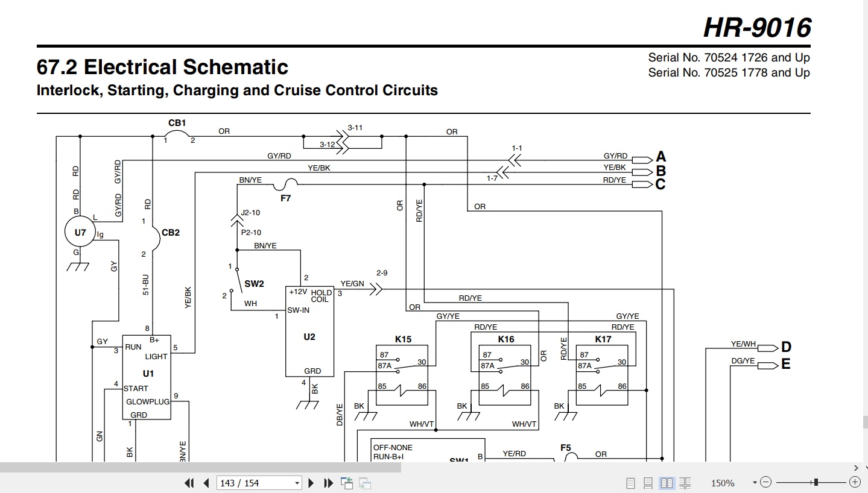Jump to the last page
Image resolution: width=868 pixels, height=493 pixels.
(x=328, y=483)
